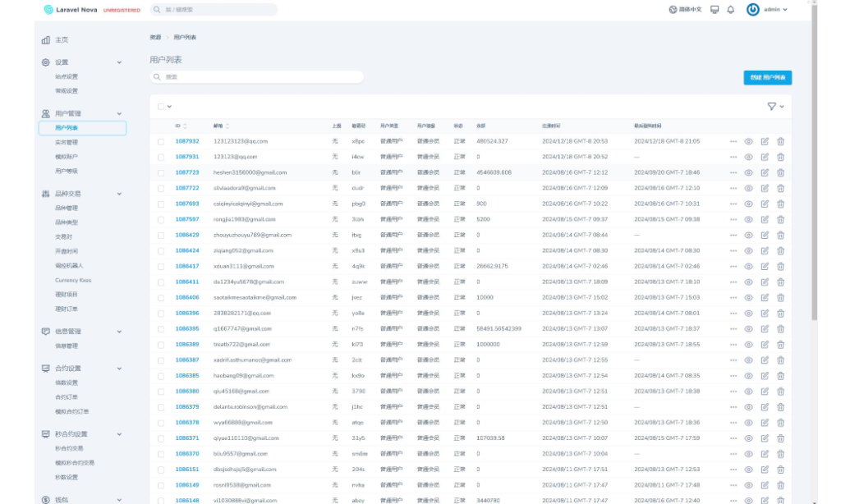Click the trash icon for user 1086429

click(780, 235)
